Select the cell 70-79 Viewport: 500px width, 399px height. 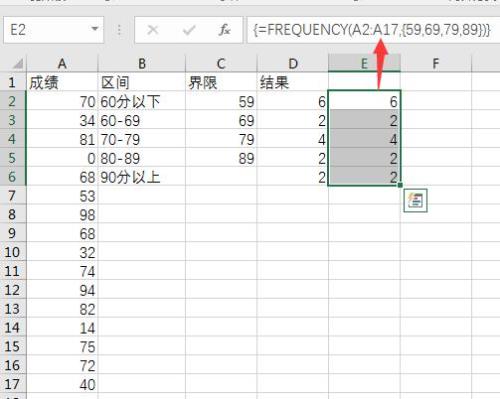coord(142,139)
